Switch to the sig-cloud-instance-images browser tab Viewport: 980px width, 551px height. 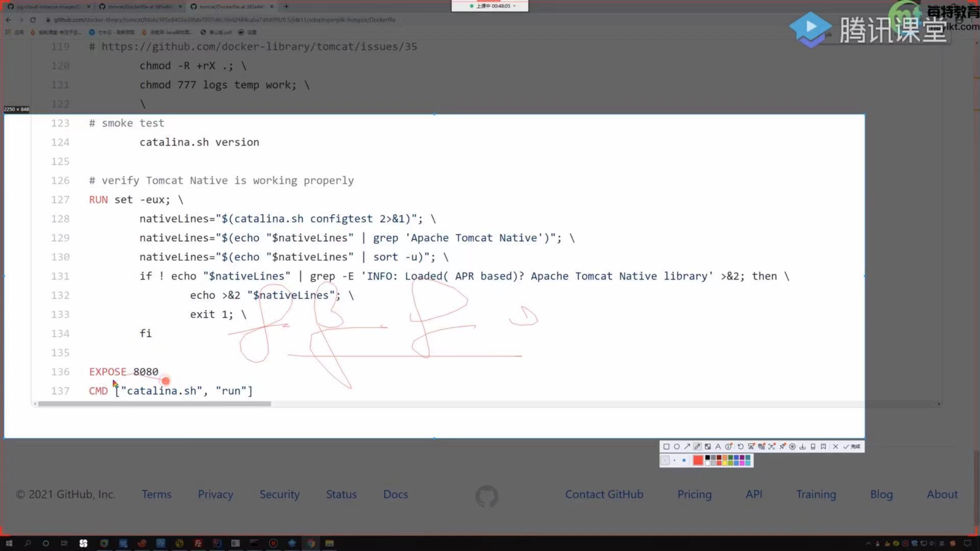pos(46,7)
